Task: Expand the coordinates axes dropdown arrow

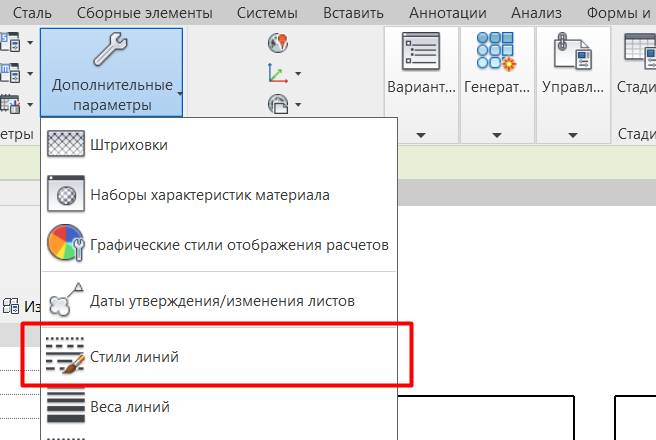Action: [298, 74]
